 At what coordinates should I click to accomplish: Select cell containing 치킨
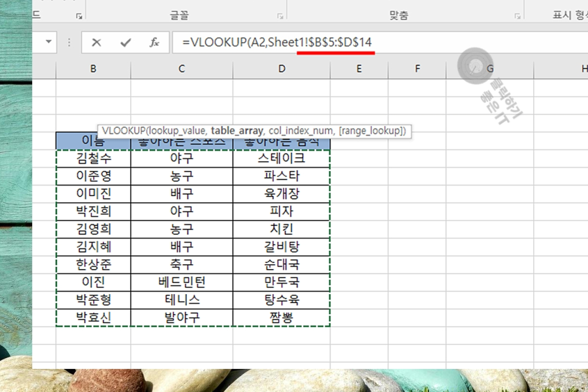pyautogui.click(x=281, y=229)
